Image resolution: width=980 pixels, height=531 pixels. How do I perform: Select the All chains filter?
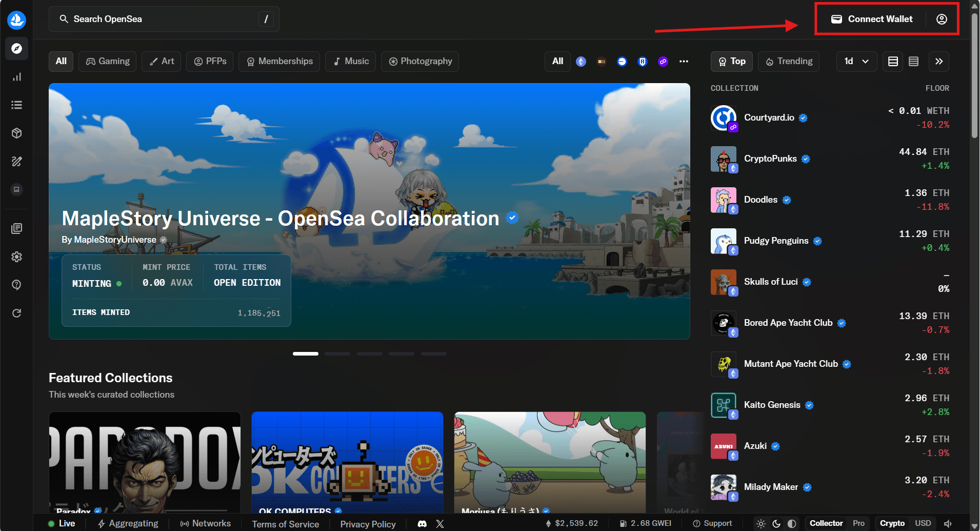558,62
